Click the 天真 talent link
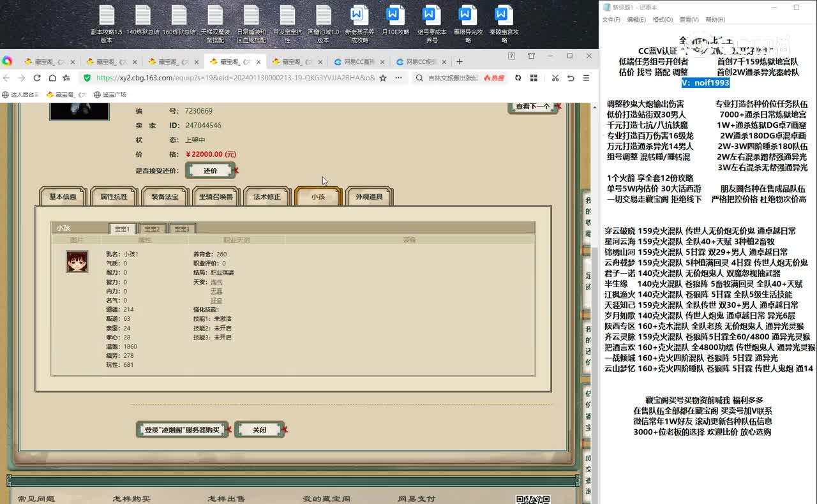The height and width of the screenshot is (504, 817). pyautogui.click(x=216, y=291)
